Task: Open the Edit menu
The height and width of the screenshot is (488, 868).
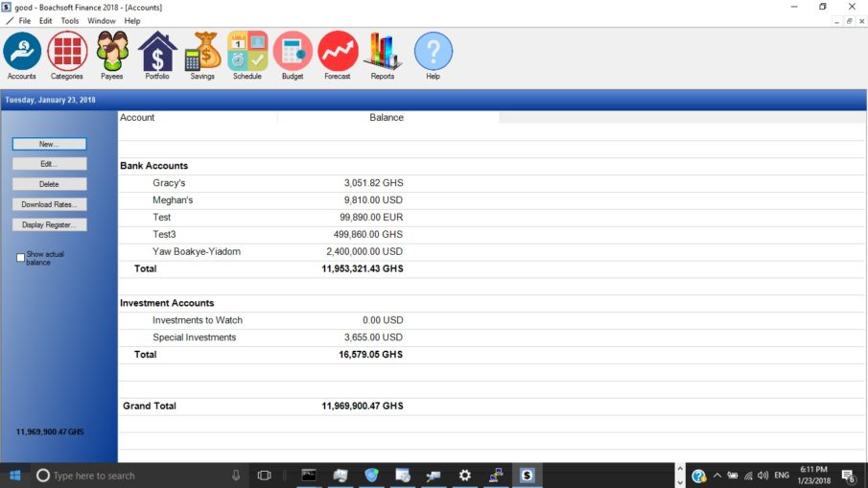Action: coord(45,20)
